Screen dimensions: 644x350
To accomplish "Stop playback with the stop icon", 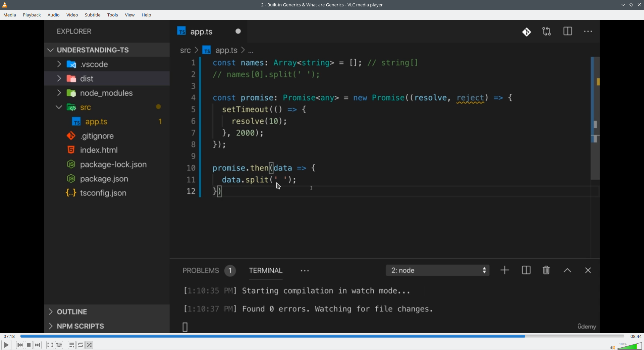I will tap(29, 345).
